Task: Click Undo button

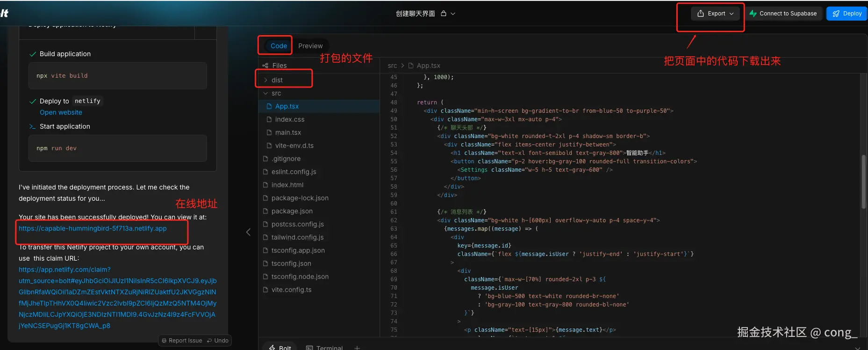Action: (218, 341)
